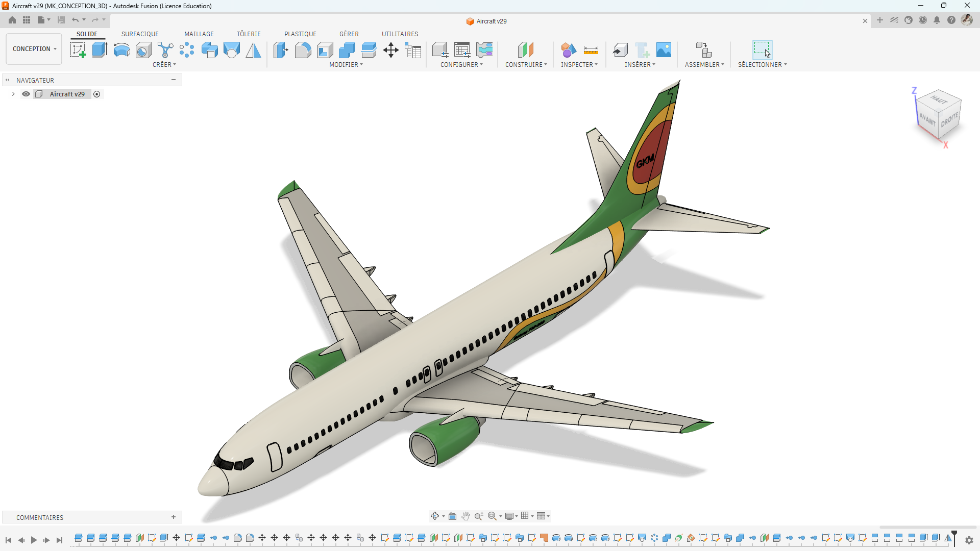Open the CONCEPTION workspace dropdown
The width and height of the screenshot is (980, 551).
(34, 49)
